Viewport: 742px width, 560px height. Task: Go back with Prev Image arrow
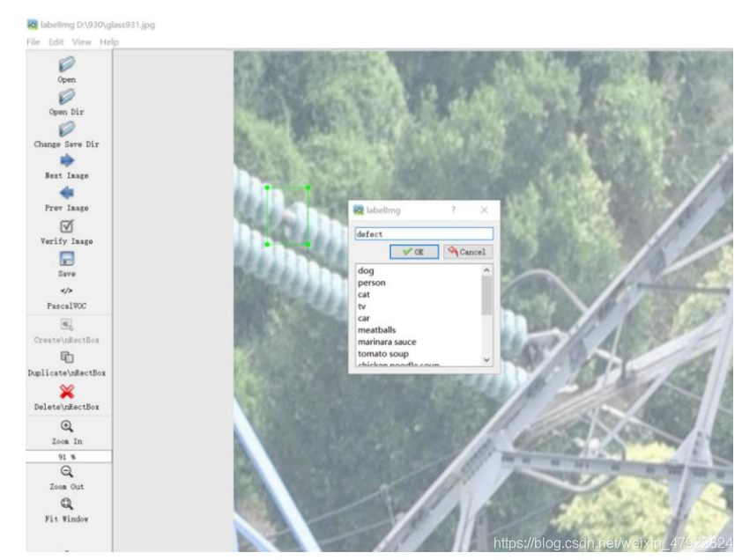point(67,194)
